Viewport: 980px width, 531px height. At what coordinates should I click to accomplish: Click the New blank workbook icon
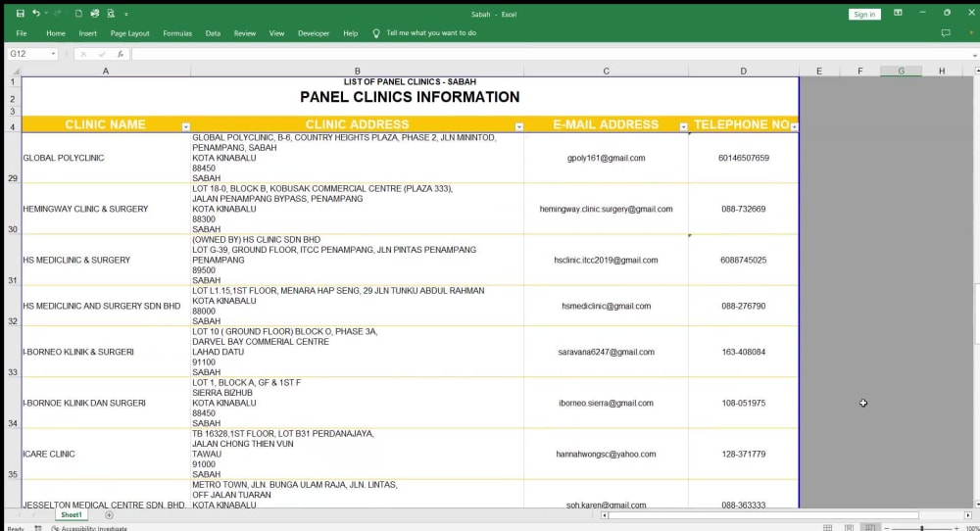point(78,13)
